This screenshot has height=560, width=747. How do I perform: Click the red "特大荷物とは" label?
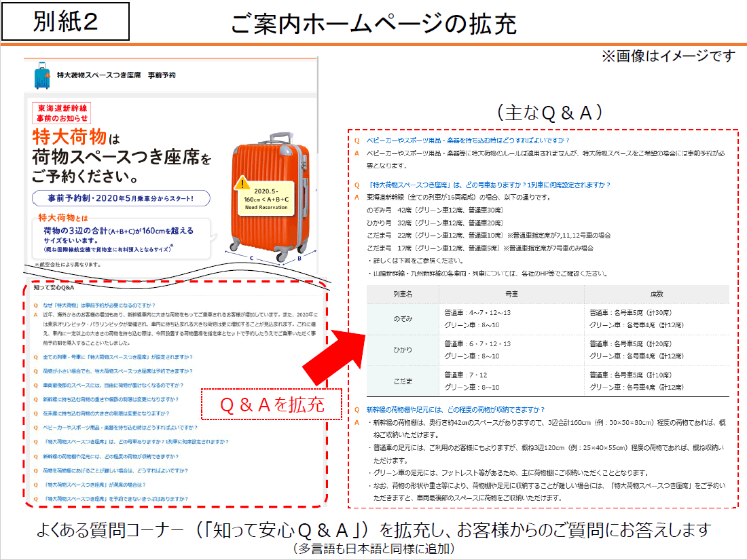pos(63,218)
